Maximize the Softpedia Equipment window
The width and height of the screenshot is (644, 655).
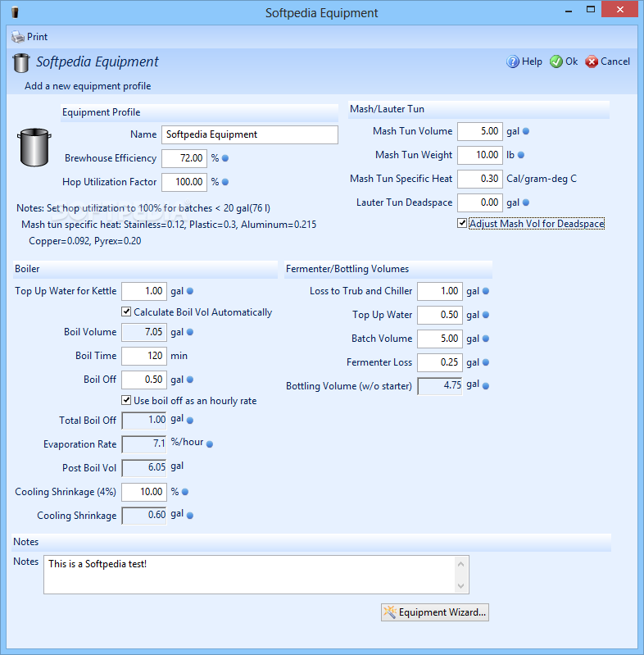coord(591,9)
